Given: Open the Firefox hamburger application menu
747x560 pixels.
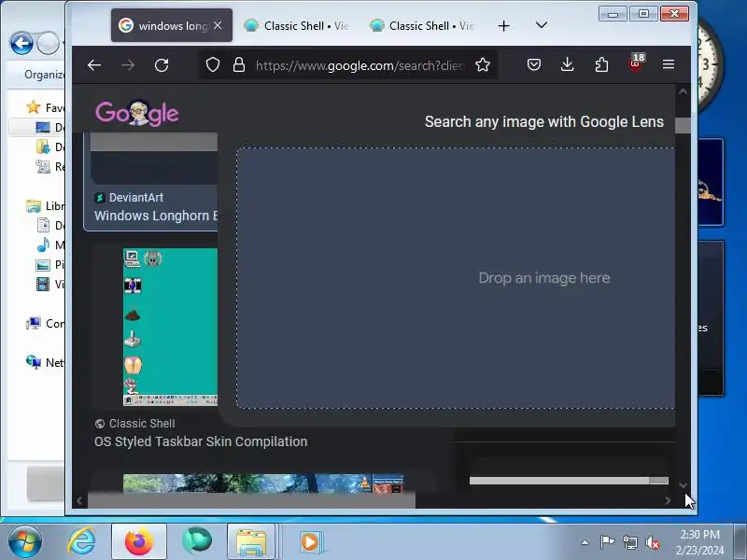Looking at the screenshot, I should [x=669, y=64].
